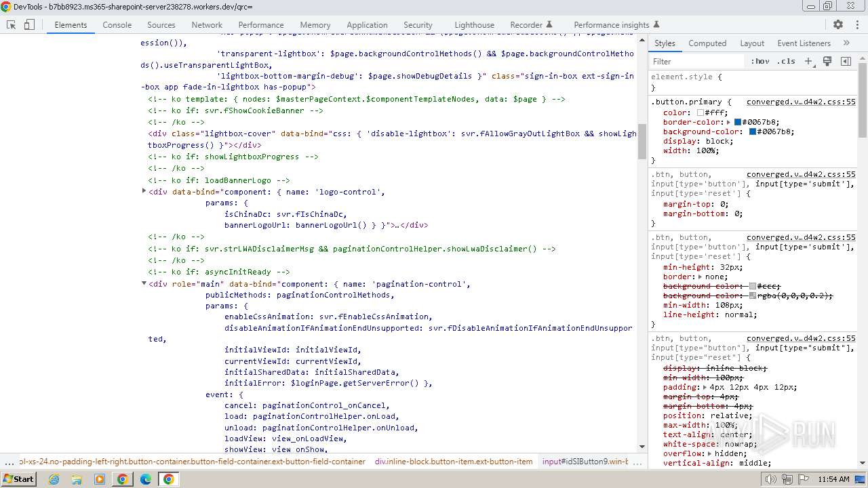Viewport: 868px width, 488px height.
Task: Add a new style rule
Action: [x=808, y=61]
